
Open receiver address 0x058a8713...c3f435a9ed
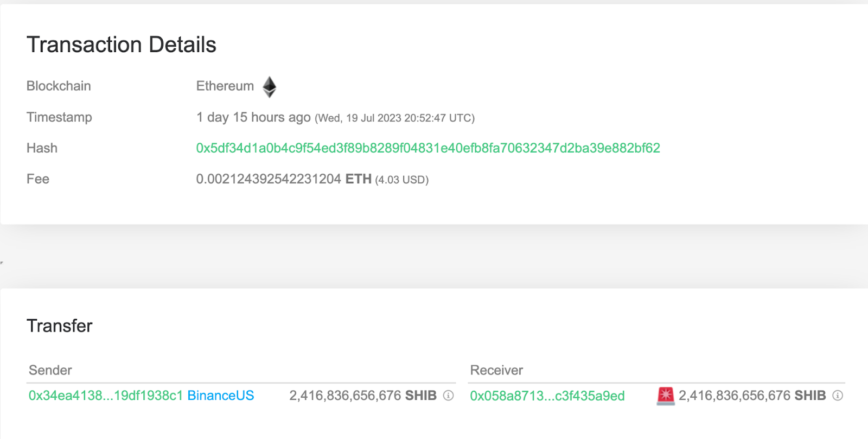pyautogui.click(x=547, y=396)
